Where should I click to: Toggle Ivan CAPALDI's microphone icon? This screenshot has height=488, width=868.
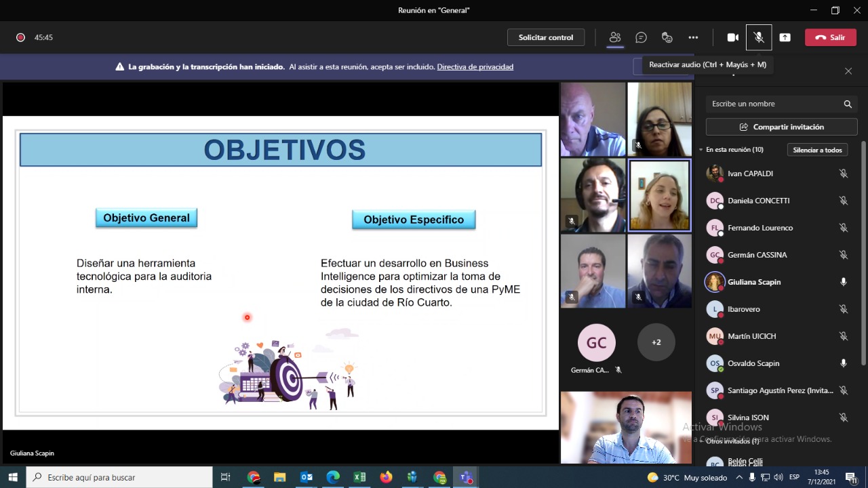[844, 174]
